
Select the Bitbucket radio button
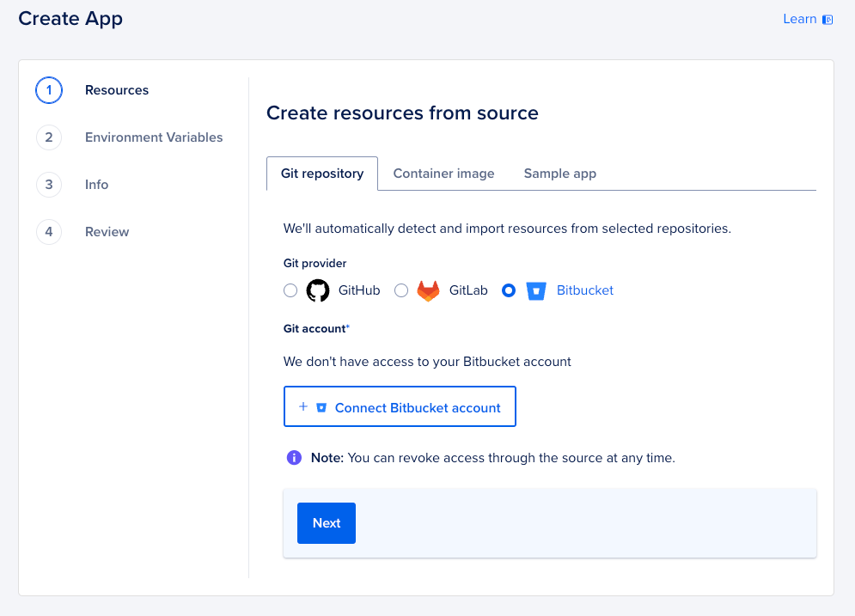click(509, 290)
